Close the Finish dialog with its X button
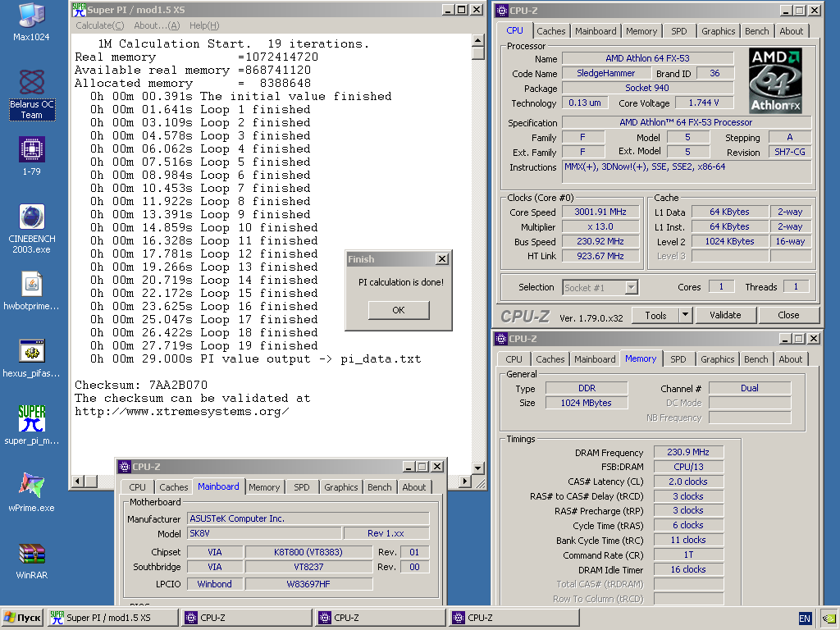Viewport: 840px width, 630px height. tap(442, 259)
